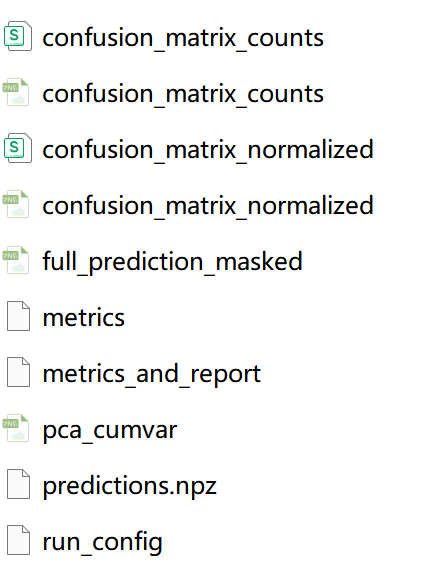Image resolution: width=432 pixels, height=576 pixels.
Task: Select the run_config file name
Action: tap(102, 543)
